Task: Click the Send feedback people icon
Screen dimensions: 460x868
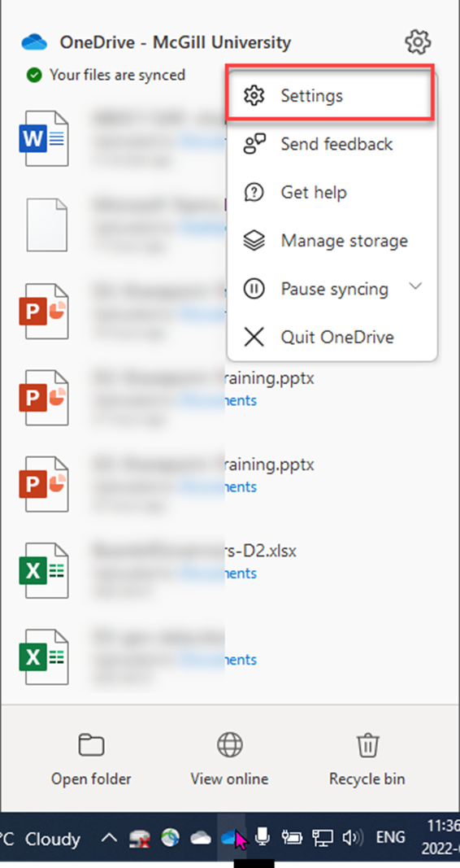Action: pyautogui.click(x=254, y=144)
